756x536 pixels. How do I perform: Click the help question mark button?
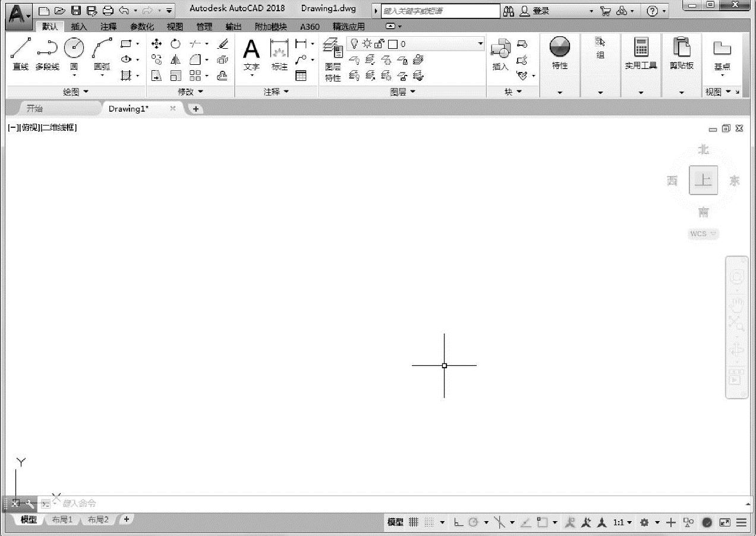pyautogui.click(x=653, y=11)
